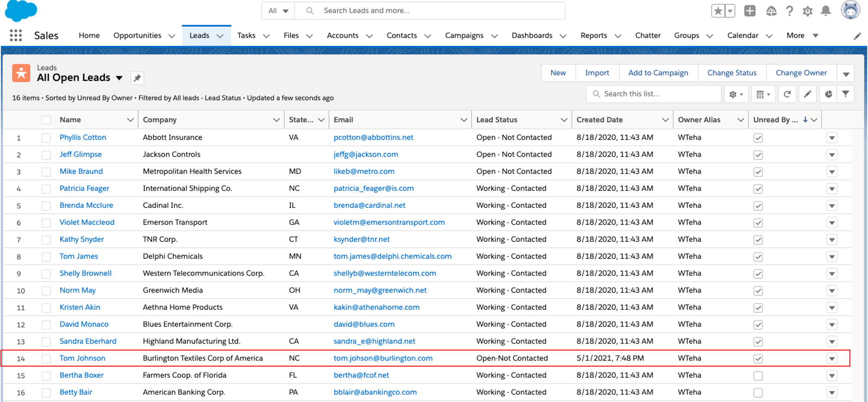Image resolution: width=868 pixels, height=402 pixels.
Task: Click the Change Owner button
Action: point(801,73)
